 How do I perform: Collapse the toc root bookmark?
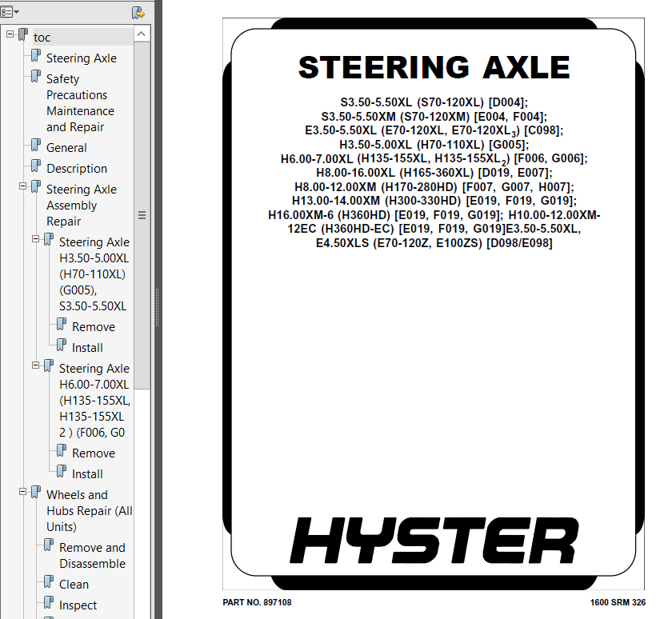[10, 34]
